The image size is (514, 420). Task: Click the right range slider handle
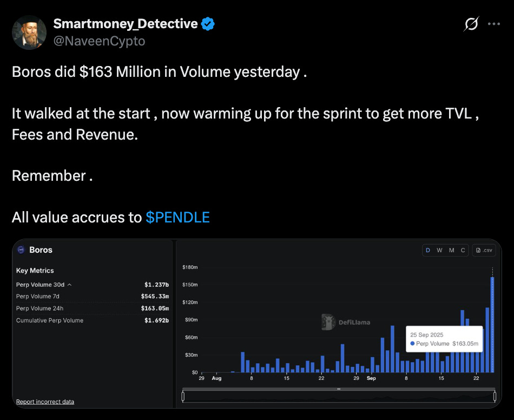click(495, 396)
